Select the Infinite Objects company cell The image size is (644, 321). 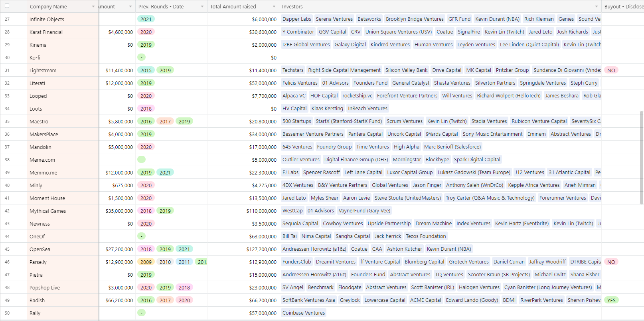pos(63,19)
